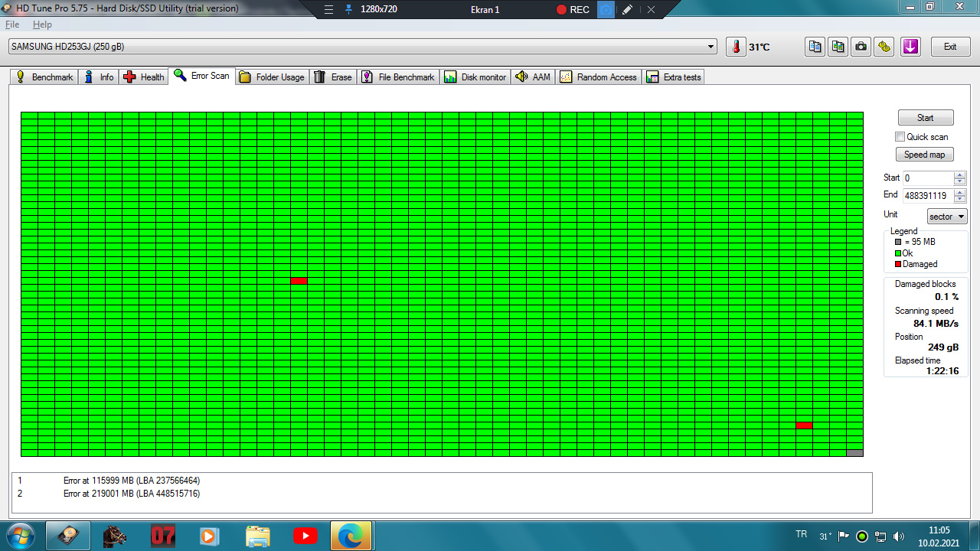
Task: Open the Help menu
Action: pos(42,24)
